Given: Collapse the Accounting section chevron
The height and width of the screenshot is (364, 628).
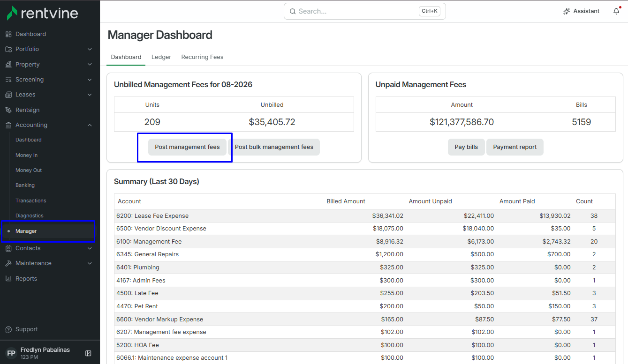Looking at the screenshot, I should tap(90, 125).
